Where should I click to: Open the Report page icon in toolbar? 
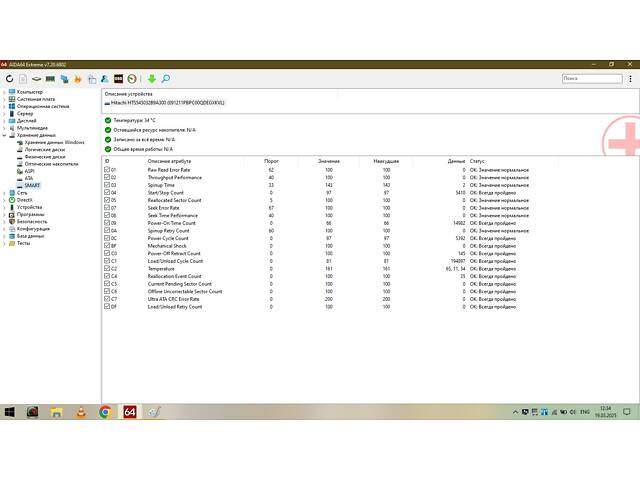[x=23, y=79]
